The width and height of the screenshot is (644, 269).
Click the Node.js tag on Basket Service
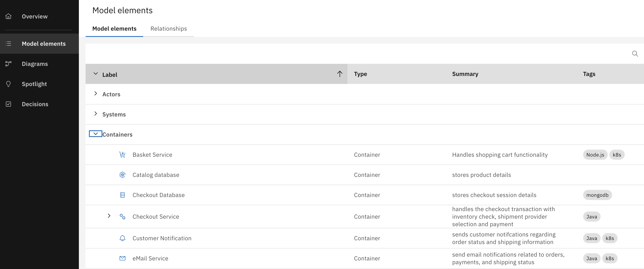595,155
